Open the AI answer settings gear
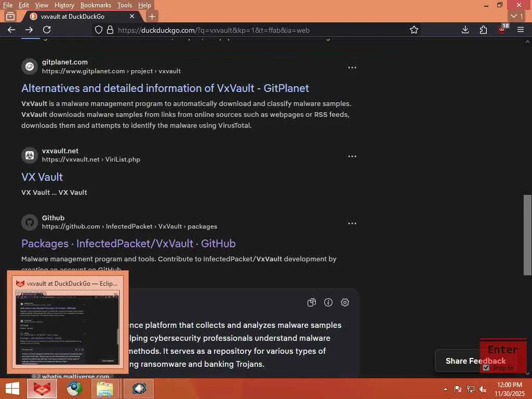The width and height of the screenshot is (532, 399). click(345, 302)
